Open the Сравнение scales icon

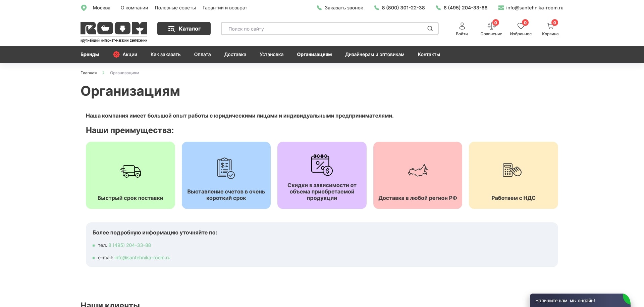tap(491, 26)
